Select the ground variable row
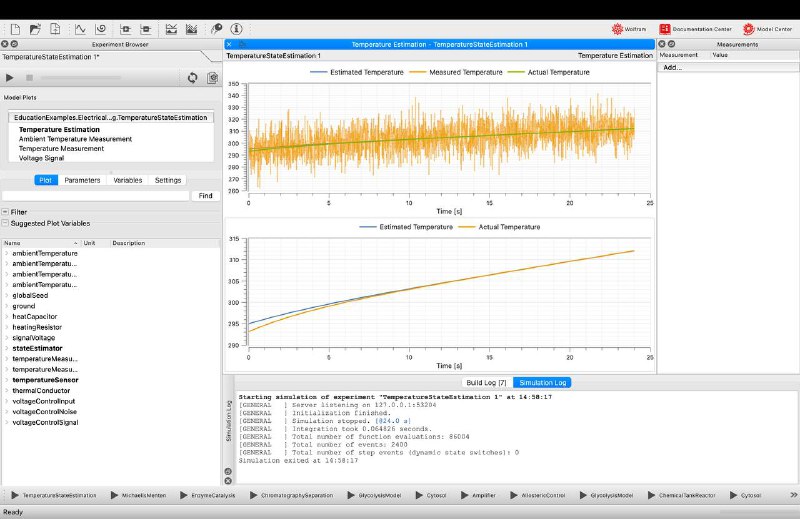Viewport: 800px width, 519px height. (x=23, y=306)
